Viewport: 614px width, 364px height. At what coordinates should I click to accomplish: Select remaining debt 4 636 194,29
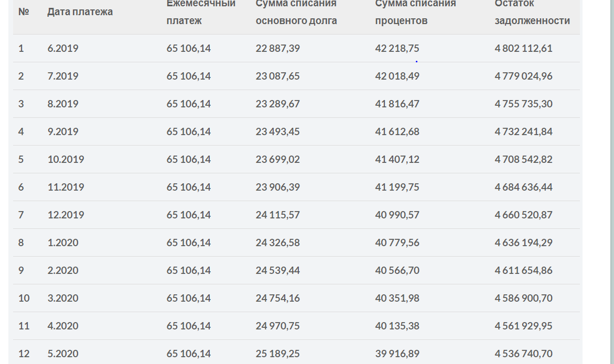click(523, 242)
